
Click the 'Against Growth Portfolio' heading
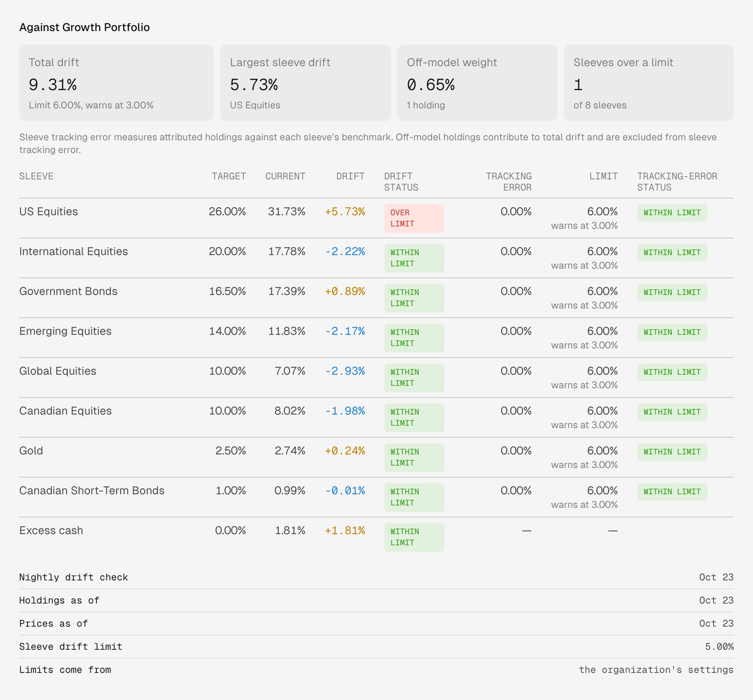pyautogui.click(x=85, y=27)
